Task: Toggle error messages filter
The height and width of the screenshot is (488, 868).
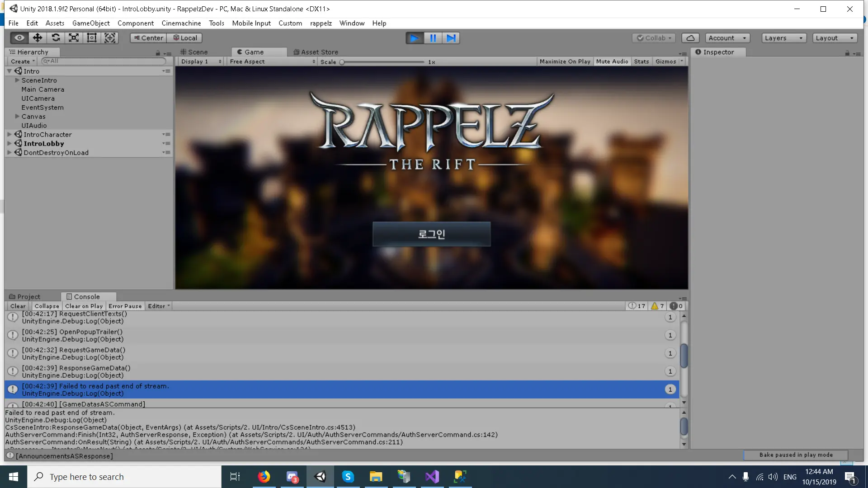Action: pos(676,306)
